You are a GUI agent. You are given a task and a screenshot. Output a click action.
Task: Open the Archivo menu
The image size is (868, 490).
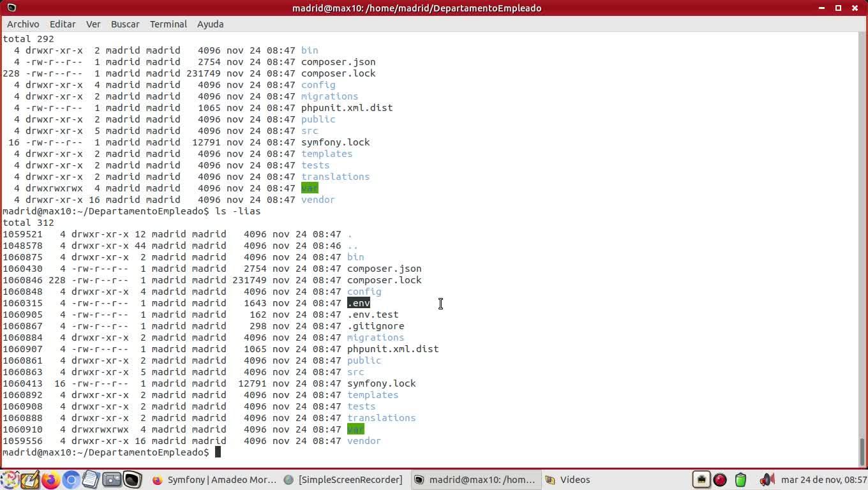[23, 24]
